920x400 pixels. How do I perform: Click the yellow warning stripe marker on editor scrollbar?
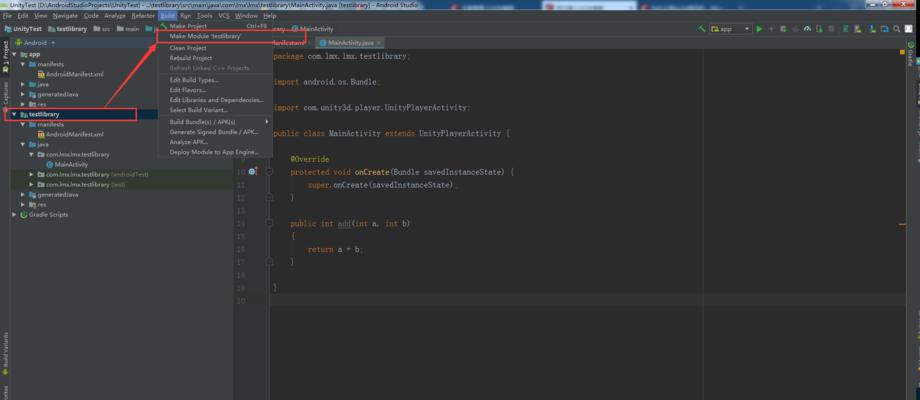902,224
